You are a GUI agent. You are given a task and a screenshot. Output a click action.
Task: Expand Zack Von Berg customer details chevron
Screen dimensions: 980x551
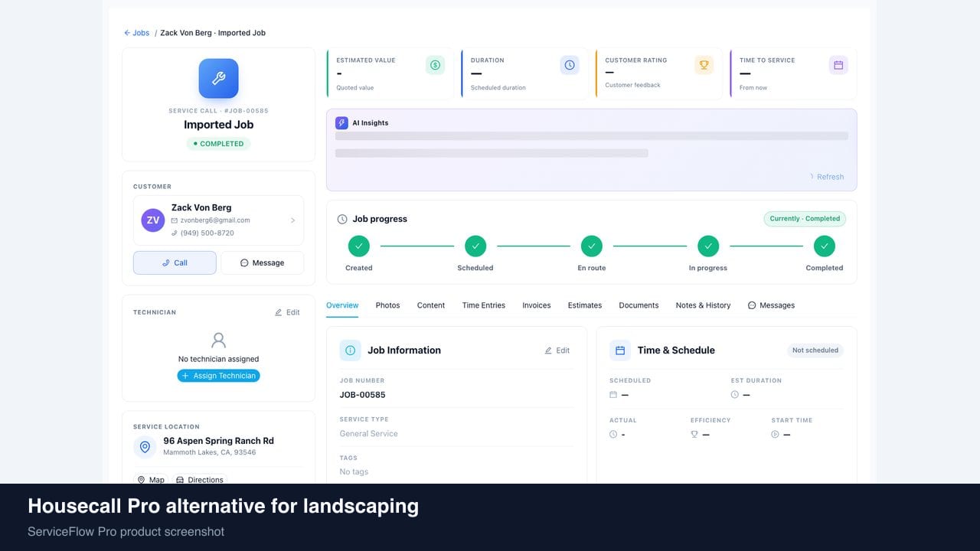coord(292,220)
